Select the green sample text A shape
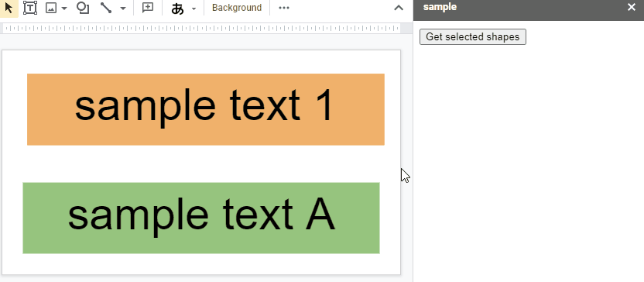 [201, 218]
